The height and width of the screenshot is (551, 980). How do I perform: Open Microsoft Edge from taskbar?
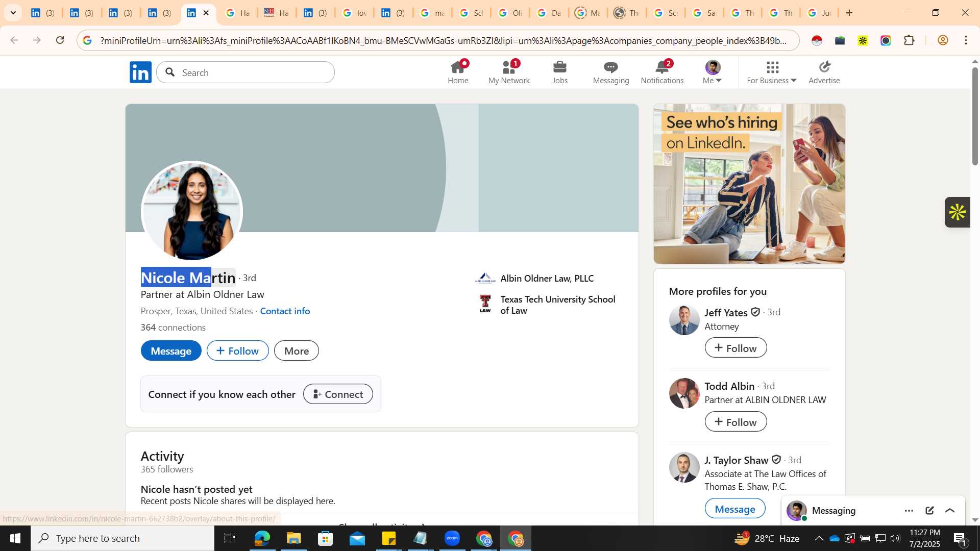tap(262, 538)
